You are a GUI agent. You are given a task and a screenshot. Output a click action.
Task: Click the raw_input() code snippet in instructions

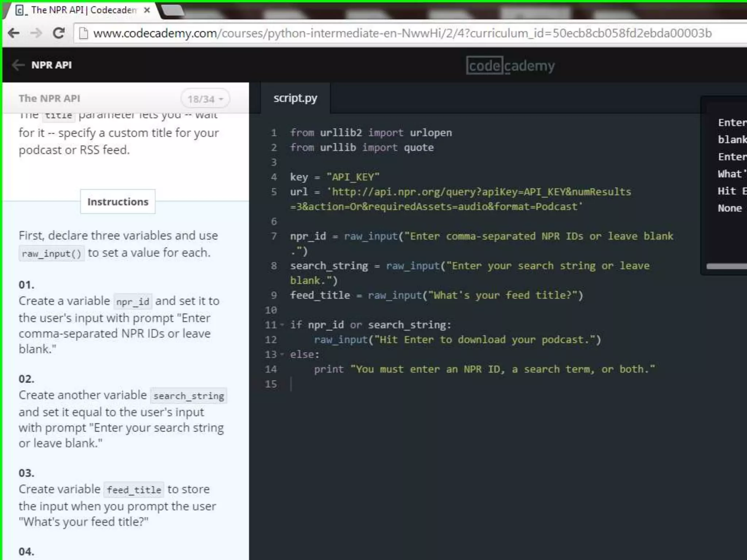coord(51,253)
